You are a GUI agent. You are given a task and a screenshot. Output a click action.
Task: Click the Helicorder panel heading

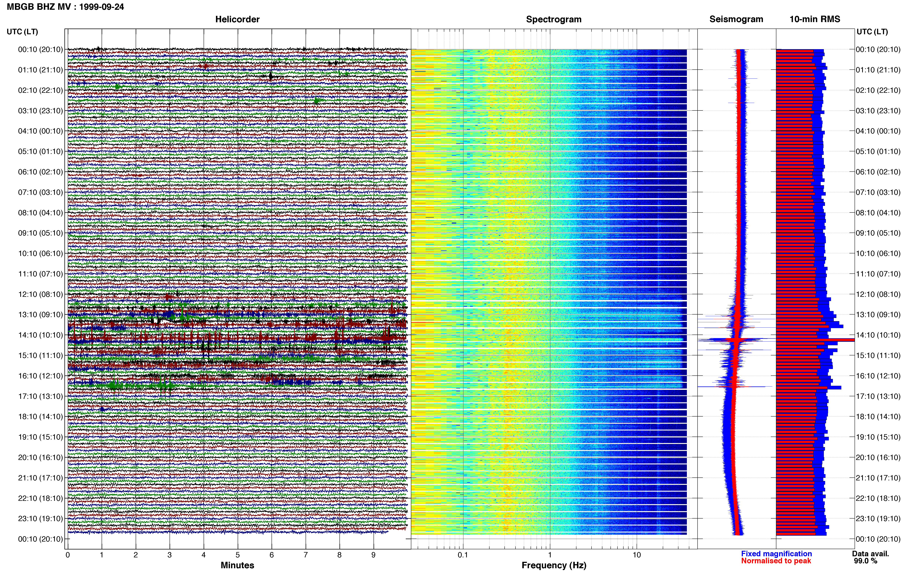point(237,20)
